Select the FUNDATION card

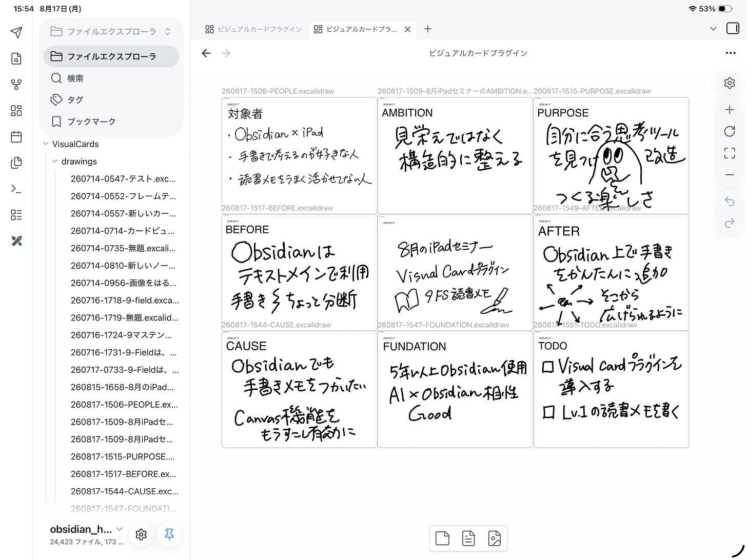pos(455,389)
